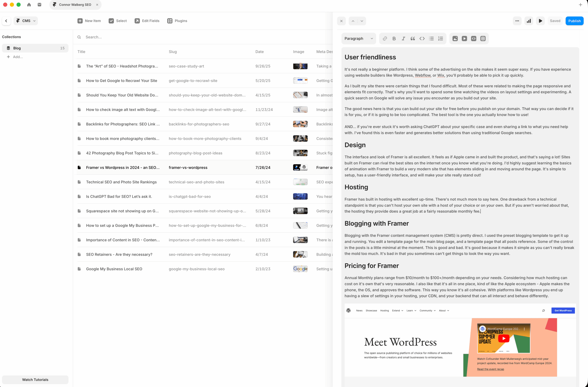
Task: Insert an image using the image icon
Action: [x=455, y=39]
